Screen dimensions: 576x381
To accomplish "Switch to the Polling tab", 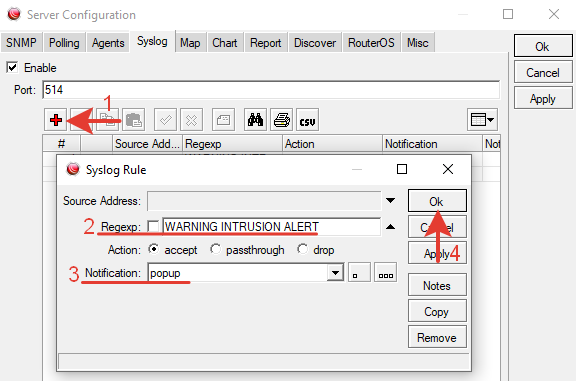I will tap(64, 43).
